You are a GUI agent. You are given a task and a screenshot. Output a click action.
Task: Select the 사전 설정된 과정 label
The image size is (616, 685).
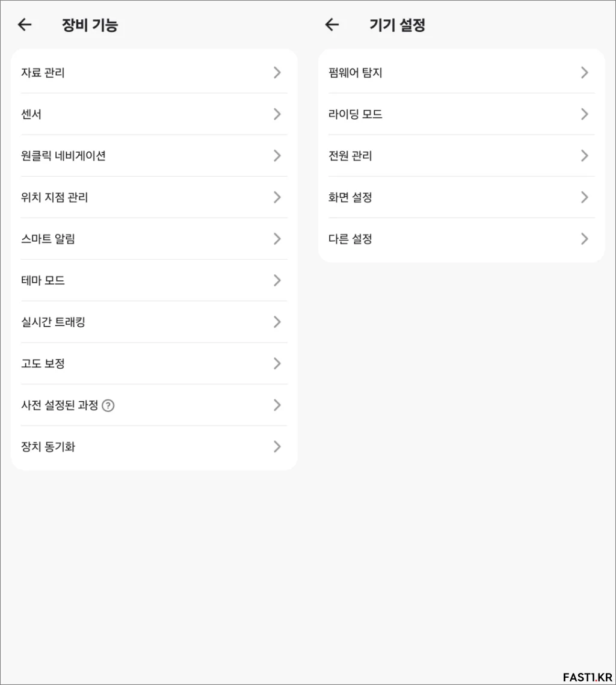pos(60,405)
